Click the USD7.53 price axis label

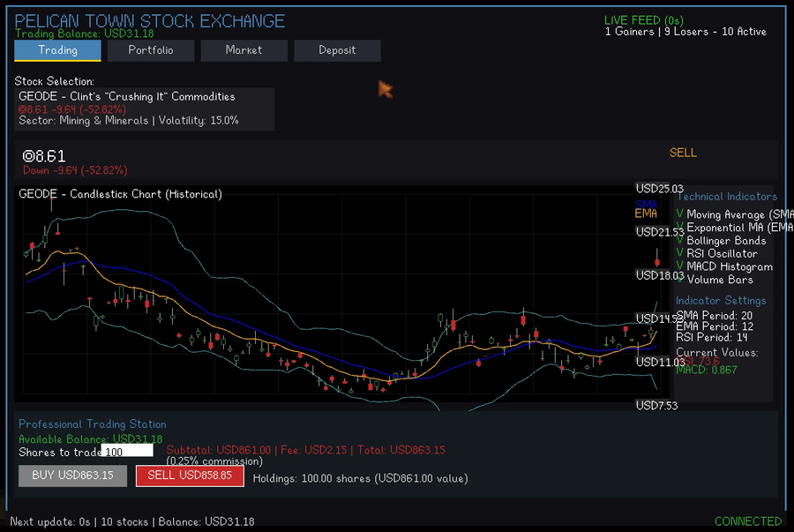tap(656, 406)
